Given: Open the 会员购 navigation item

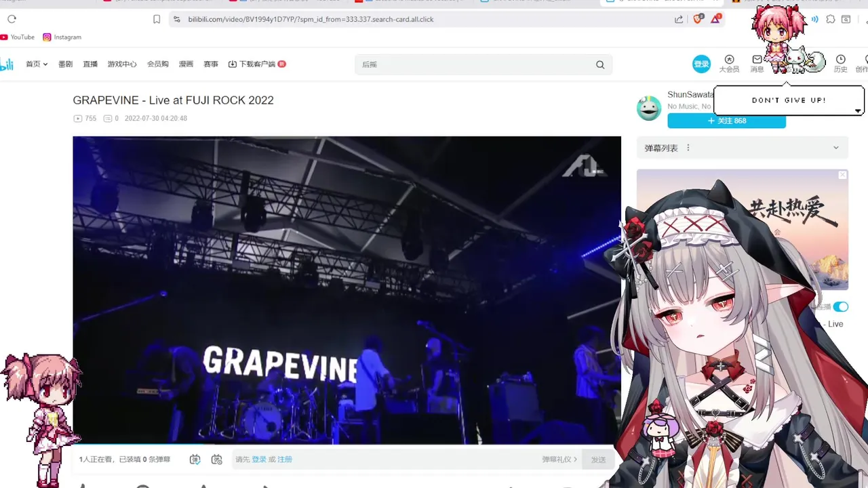Looking at the screenshot, I should (x=157, y=64).
